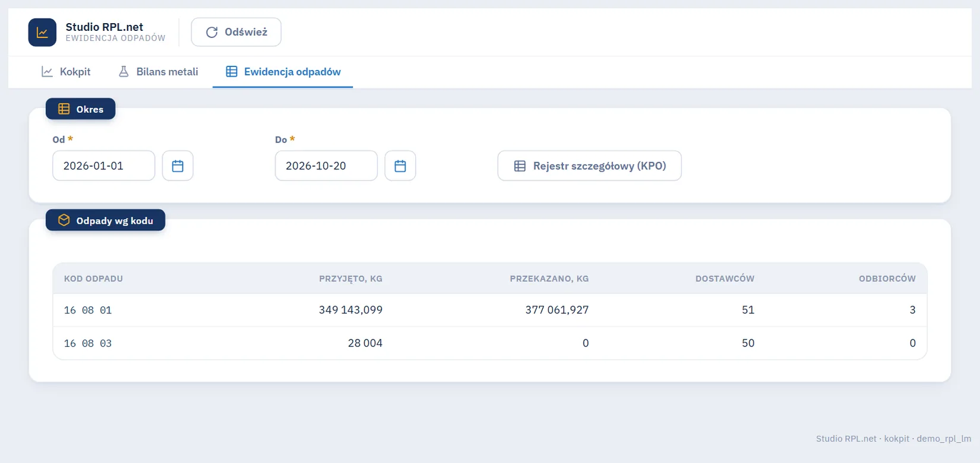This screenshot has width=980, height=463.
Task: Click the Studio RPL.net chart logo icon
Action: pos(42,32)
